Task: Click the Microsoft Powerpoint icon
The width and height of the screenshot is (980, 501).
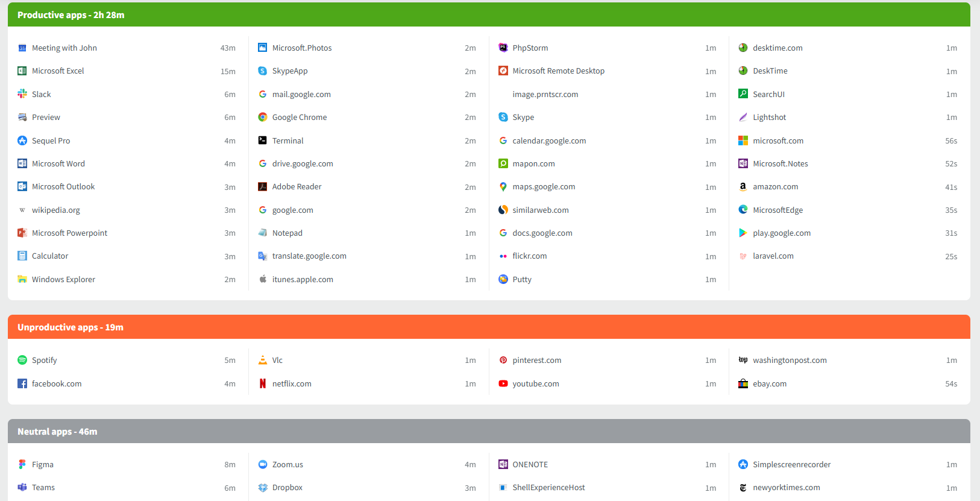Action: [22, 233]
